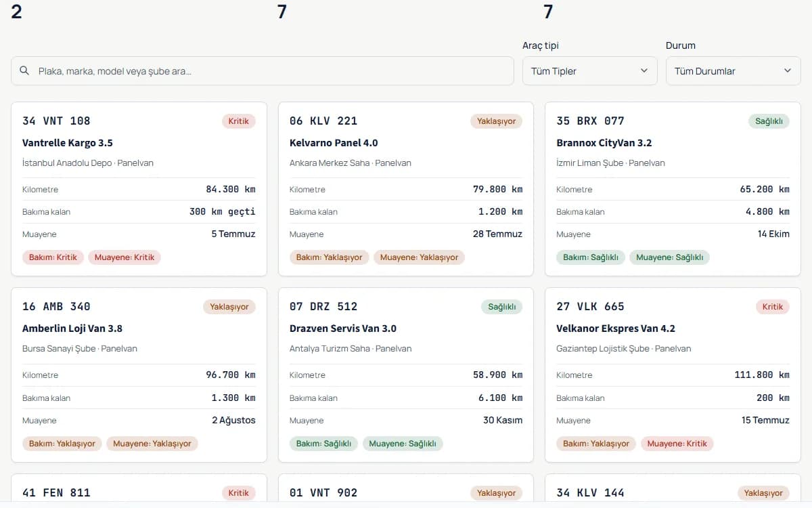This screenshot has height=508, width=812.
Task: Select the Kelvarno Panel 4.0 card title
Action: [334, 143]
